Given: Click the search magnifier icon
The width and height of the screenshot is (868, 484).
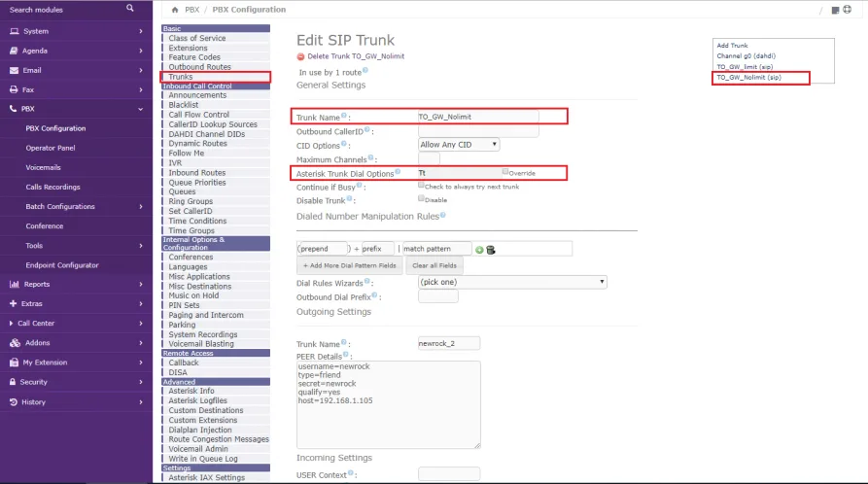Looking at the screenshot, I should (x=130, y=8).
